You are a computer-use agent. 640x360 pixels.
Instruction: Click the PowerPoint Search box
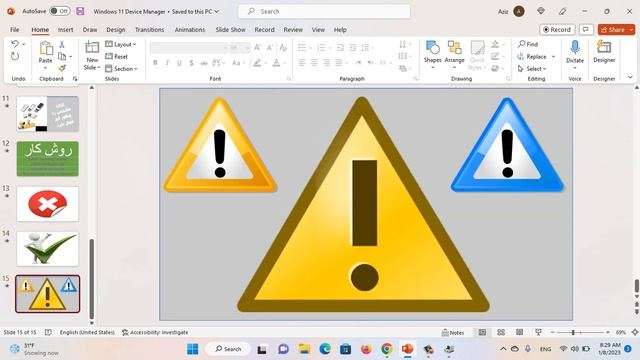coord(324,11)
